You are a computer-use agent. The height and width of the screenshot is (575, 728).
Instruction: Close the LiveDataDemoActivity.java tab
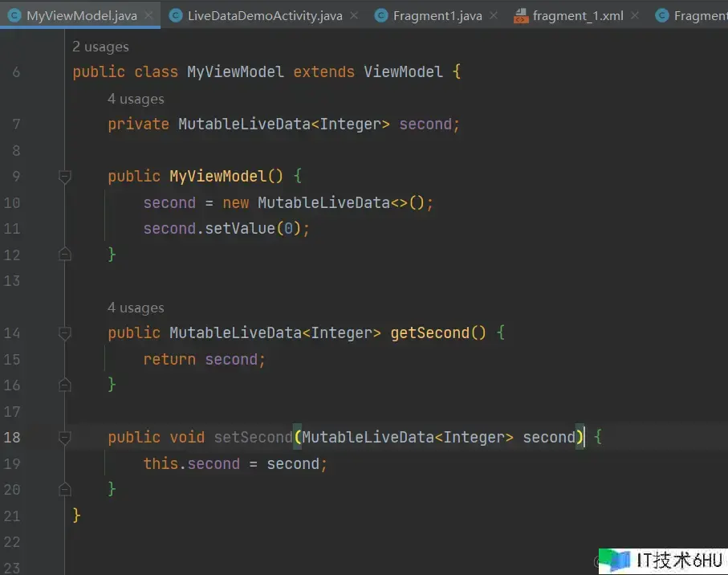point(355,15)
